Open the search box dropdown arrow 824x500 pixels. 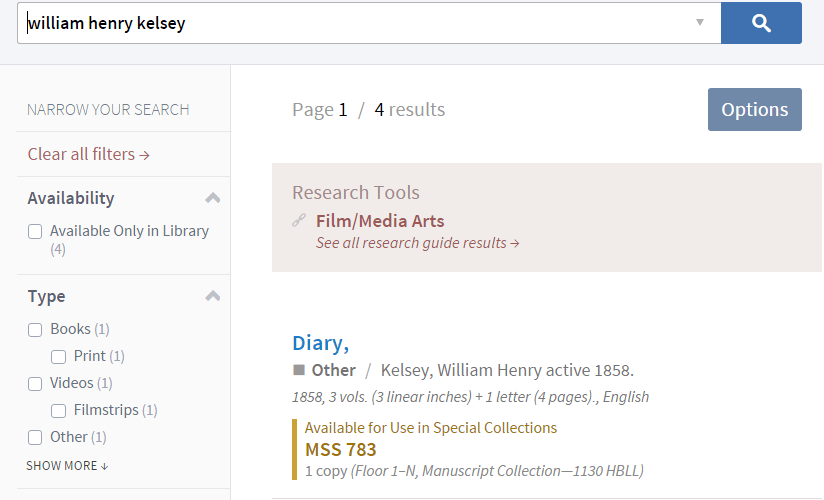(700, 23)
